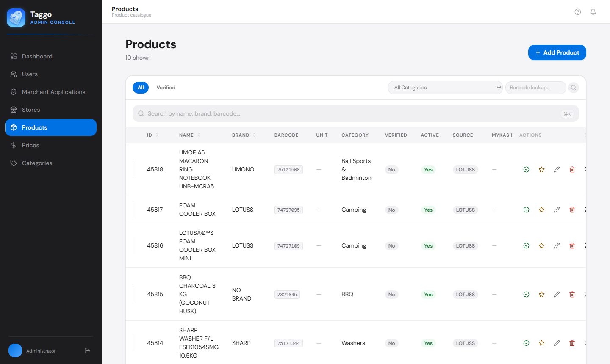
Task: Select the All filter tab
Action: click(x=141, y=88)
